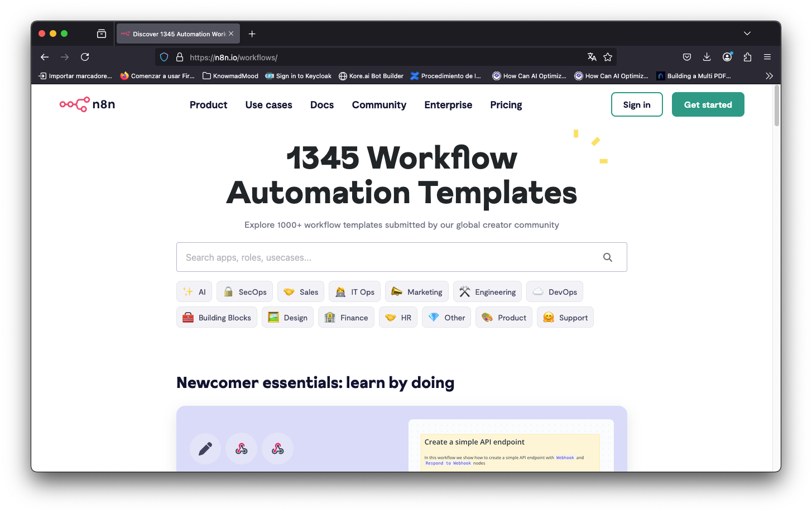Filter templates by Sales category

(x=301, y=291)
